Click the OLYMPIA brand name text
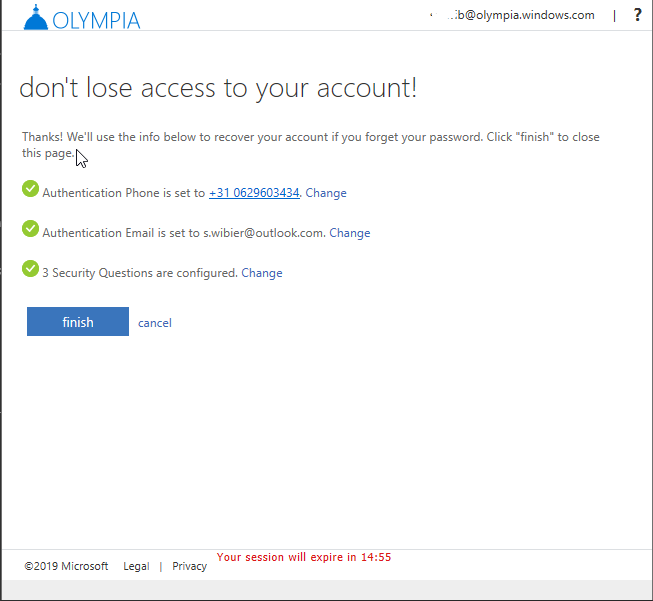This screenshot has height=601, width=653. click(97, 20)
